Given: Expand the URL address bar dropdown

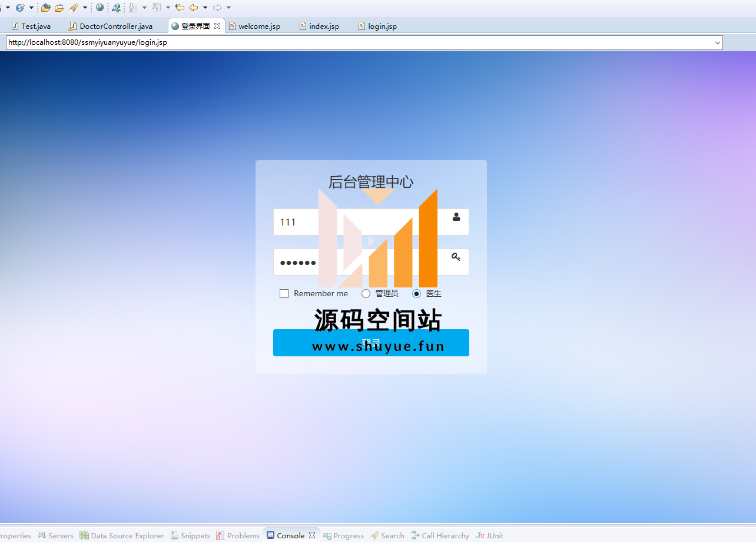Looking at the screenshot, I should [717, 42].
